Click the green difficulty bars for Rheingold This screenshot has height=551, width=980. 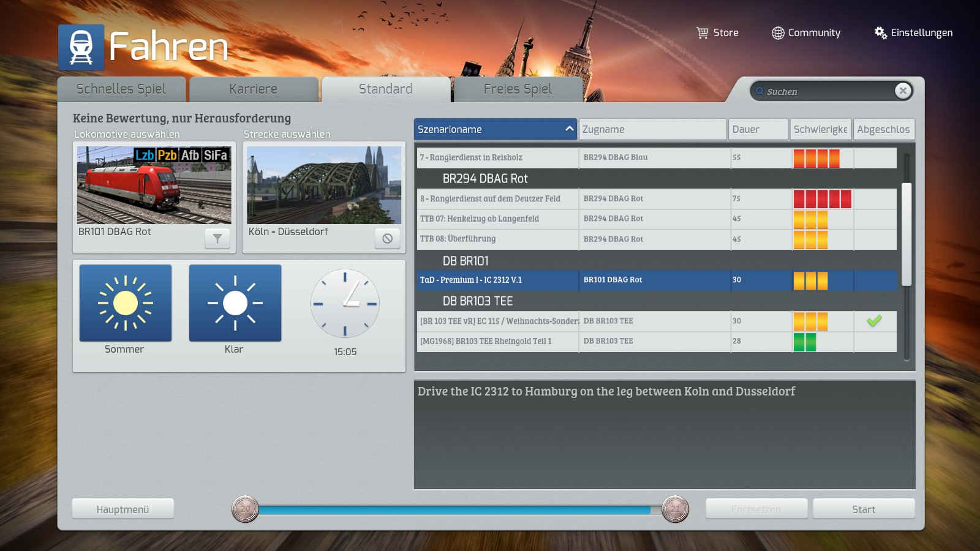[x=805, y=342]
